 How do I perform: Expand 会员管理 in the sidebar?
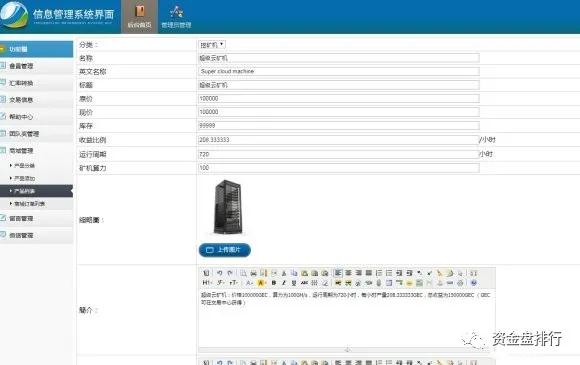[36, 66]
